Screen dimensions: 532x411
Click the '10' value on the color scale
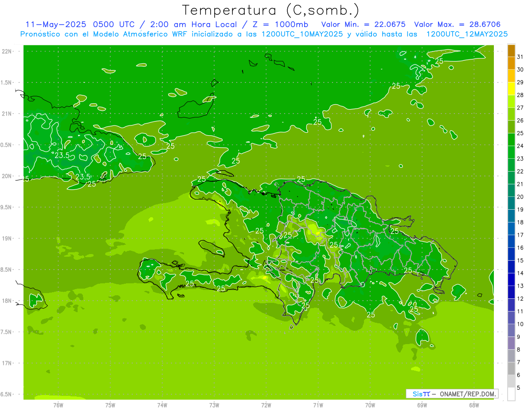click(520, 324)
